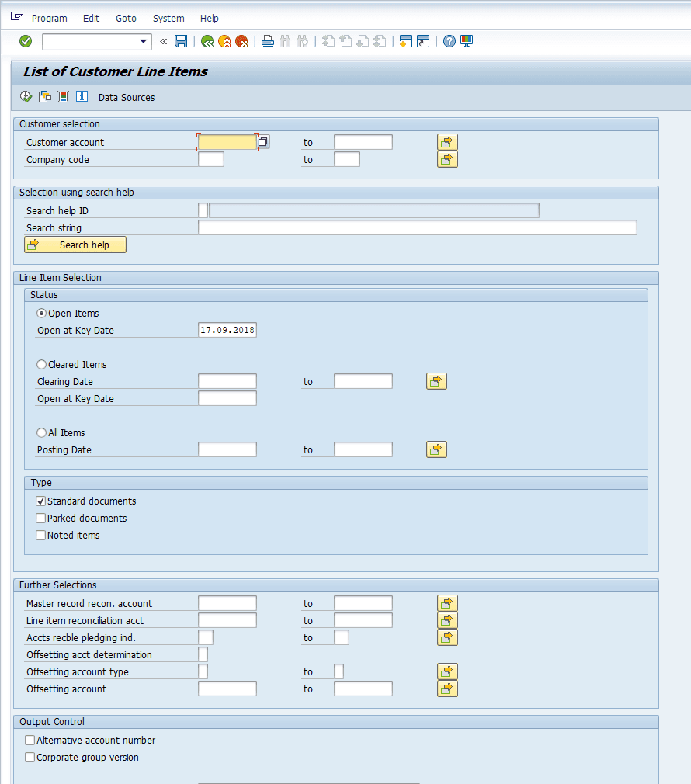Uncheck the Standard documents checkbox

tap(41, 501)
